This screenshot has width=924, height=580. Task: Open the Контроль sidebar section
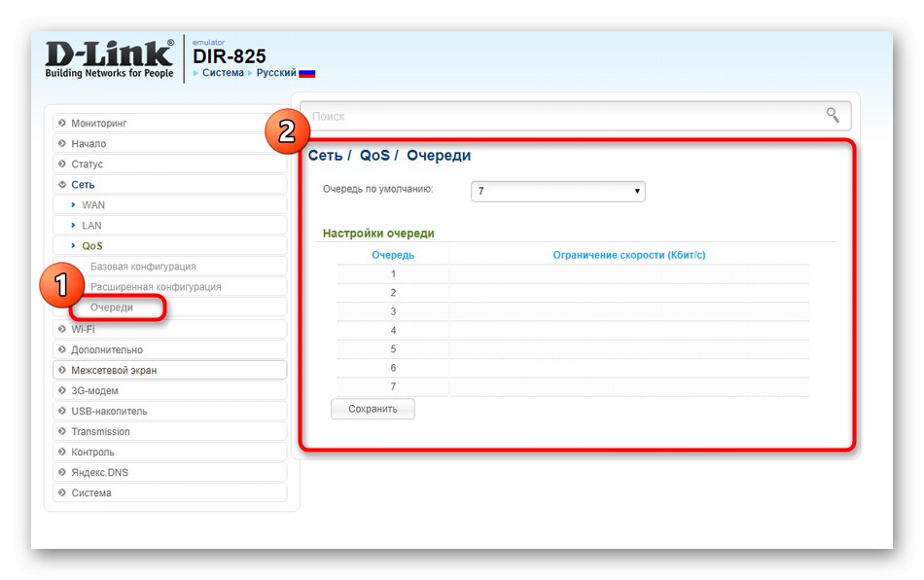click(x=169, y=453)
